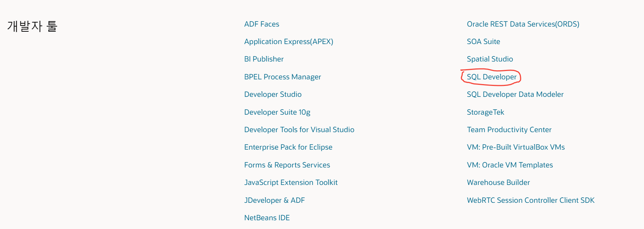Open Developer Tools for Visual Studio
Screen dimensions: 644x229
[299, 130]
